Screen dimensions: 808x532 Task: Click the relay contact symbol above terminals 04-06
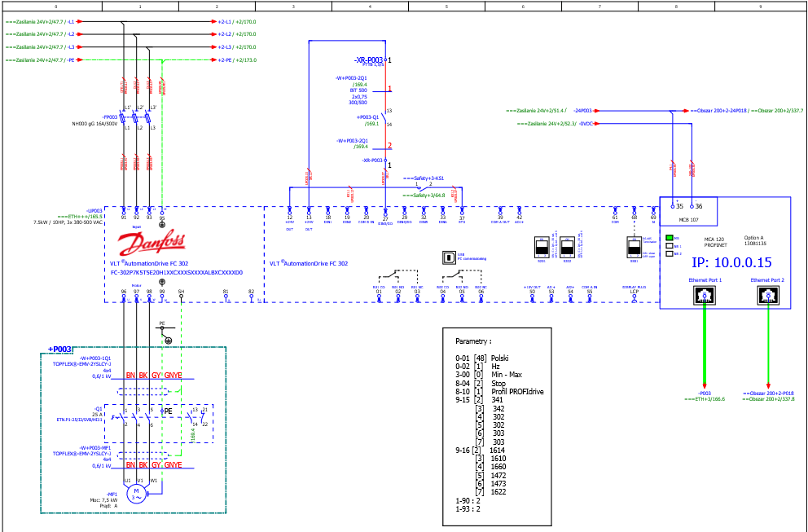pos(462,275)
